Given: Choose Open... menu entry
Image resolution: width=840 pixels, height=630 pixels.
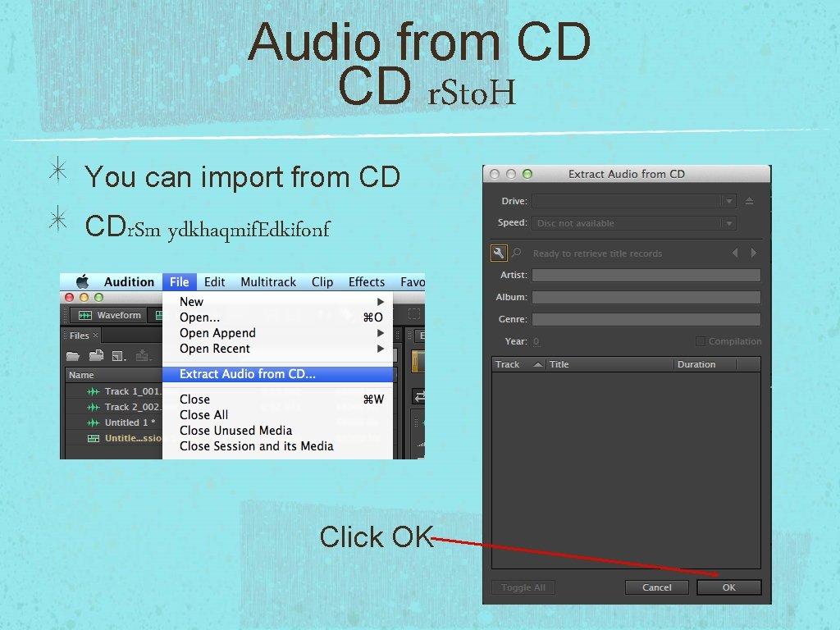Looking at the screenshot, I should (277, 317).
